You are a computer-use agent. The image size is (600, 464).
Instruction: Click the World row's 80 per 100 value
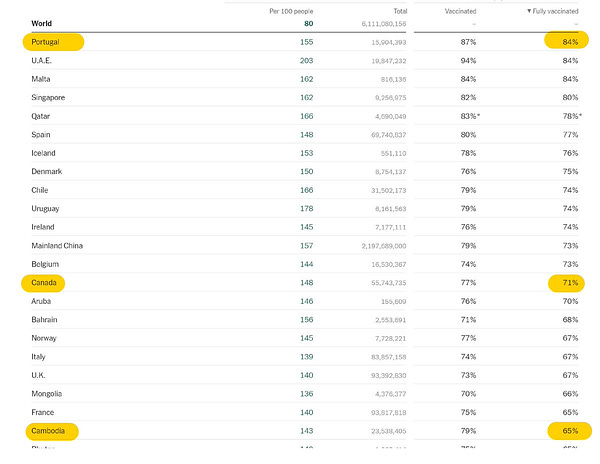point(308,23)
